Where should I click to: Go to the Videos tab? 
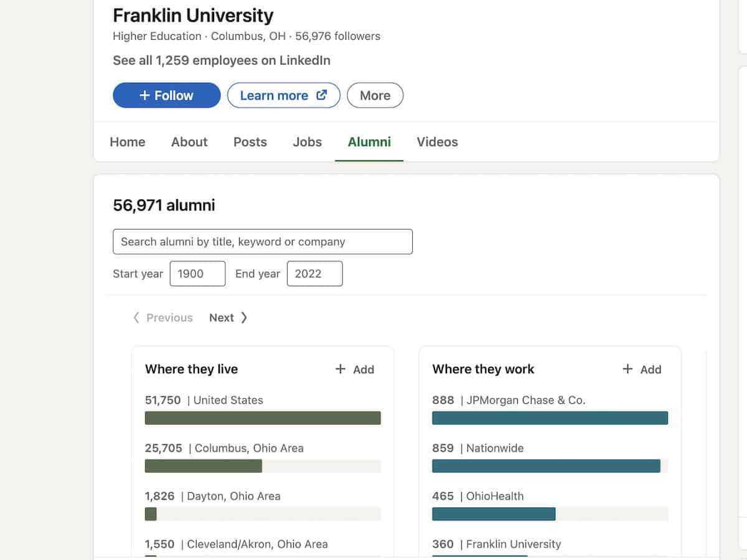(x=438, y=142)
